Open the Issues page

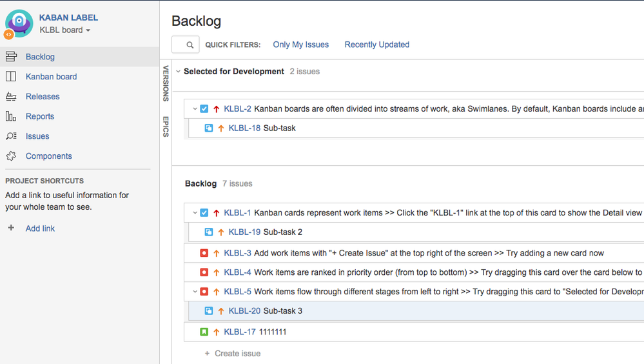tap(37, 136)
